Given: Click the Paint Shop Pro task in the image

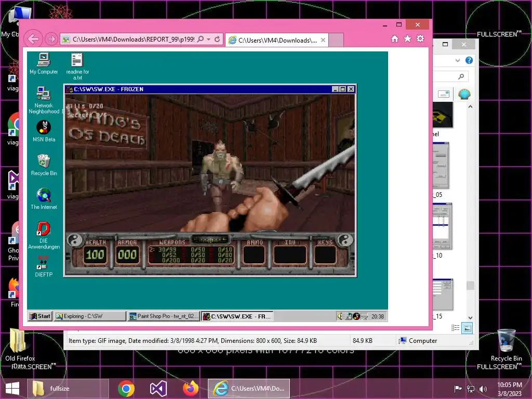Looking at the screenshot, I should click(x=163, y=316).
